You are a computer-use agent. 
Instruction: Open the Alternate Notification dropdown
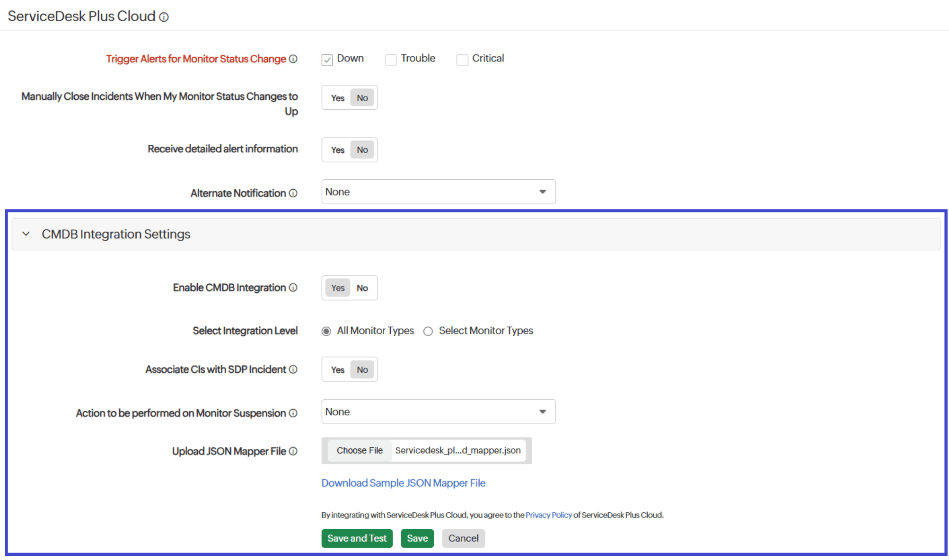[x=438, y=192]
